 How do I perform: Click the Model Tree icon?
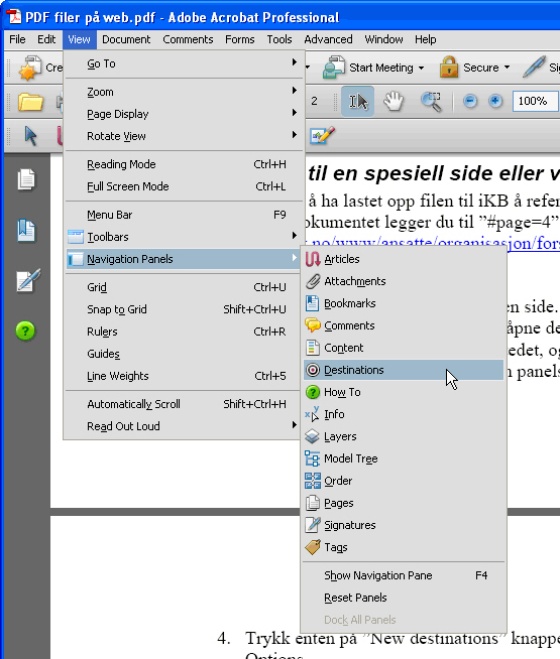tap(312, 459)
